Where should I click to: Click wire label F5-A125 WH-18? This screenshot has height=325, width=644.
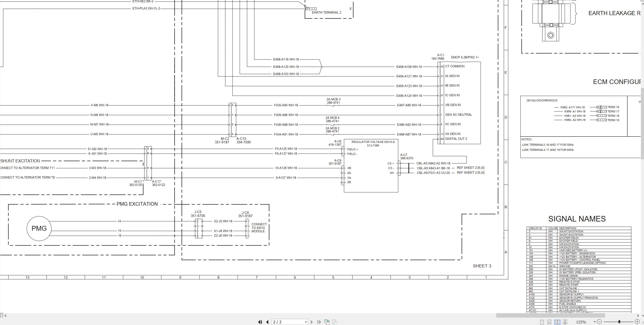pyautogui.click(x=286, y=149)
